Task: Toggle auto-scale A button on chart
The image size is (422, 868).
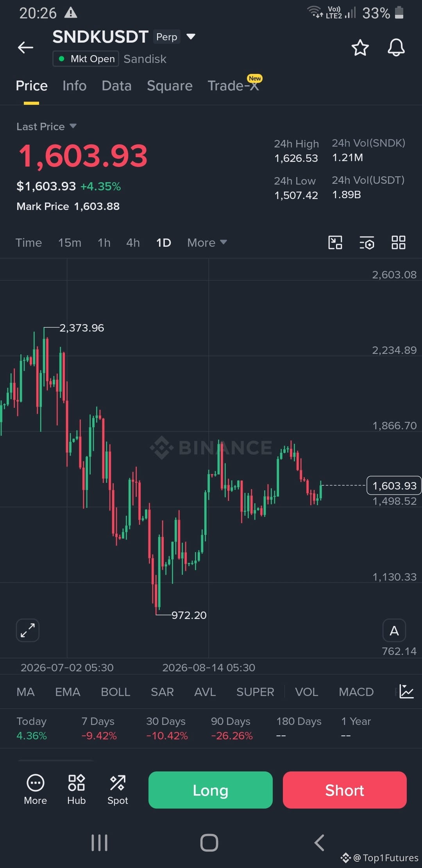Action: tap(394, 630)
